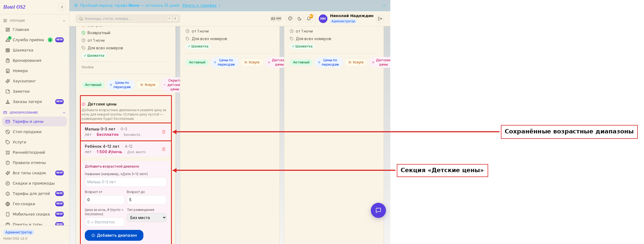
Task: Click the Заказы лагеря tent icon
Action: [8, 102]
